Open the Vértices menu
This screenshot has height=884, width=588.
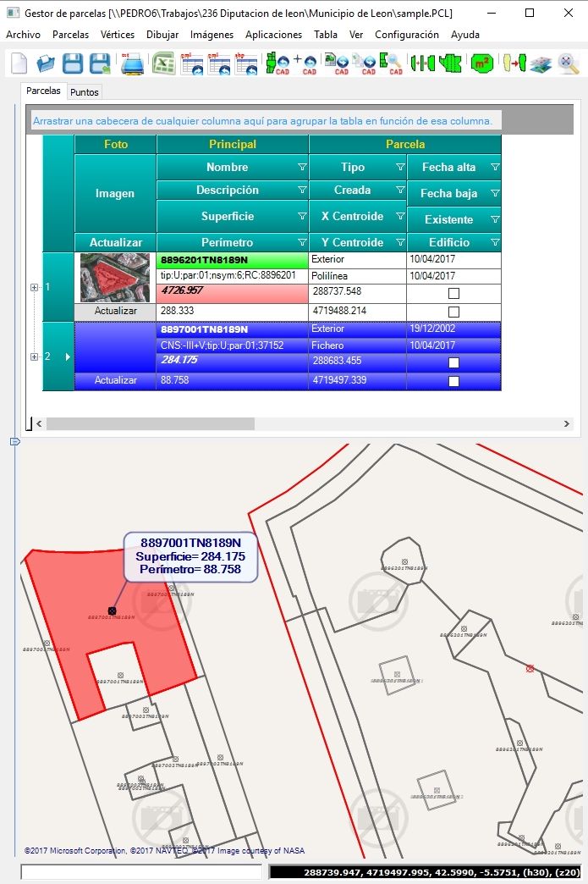[x=117, y=35]
